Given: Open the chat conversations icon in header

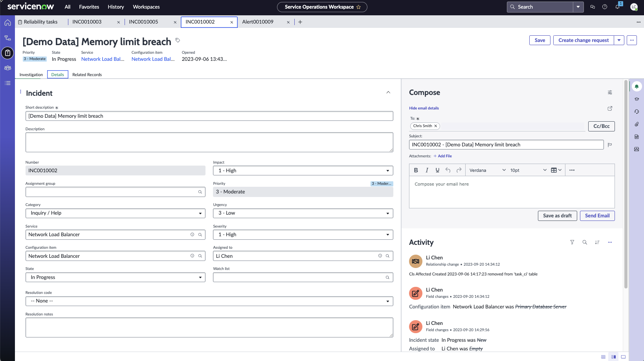Looking at the screenshot, I should tap(593, 7).
